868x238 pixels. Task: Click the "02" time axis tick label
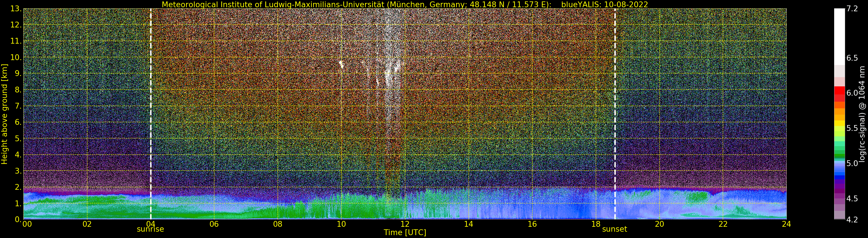pos(87,224)
